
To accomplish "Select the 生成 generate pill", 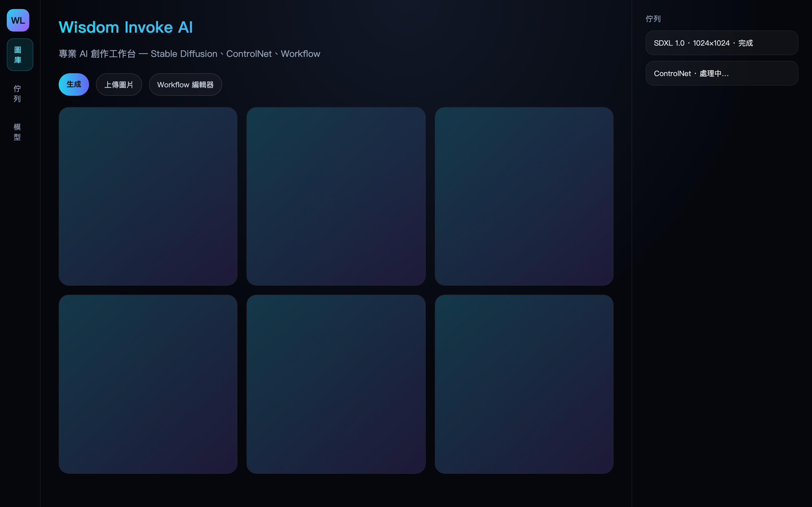I will [74, 84].
